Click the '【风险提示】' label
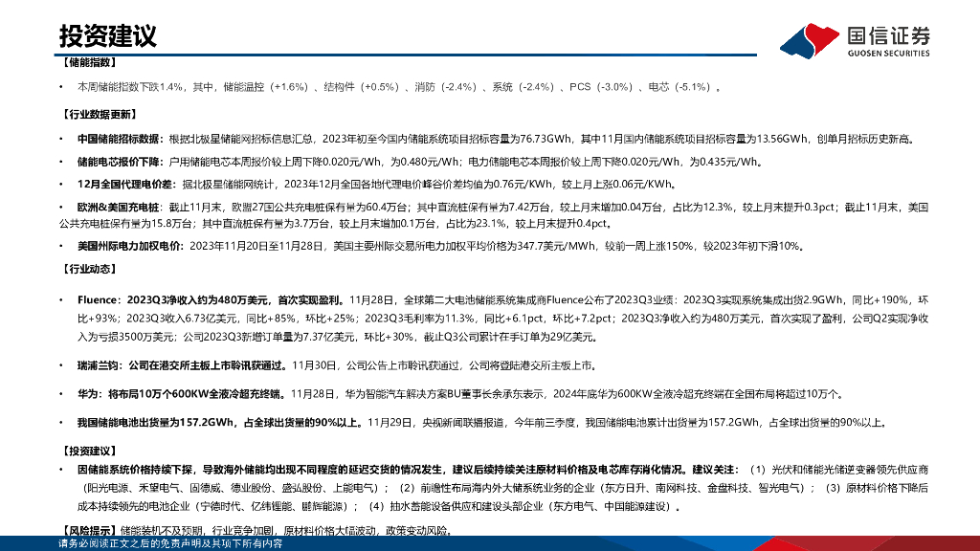This screenshot has height=551, width=980. [x=88, y=531]
